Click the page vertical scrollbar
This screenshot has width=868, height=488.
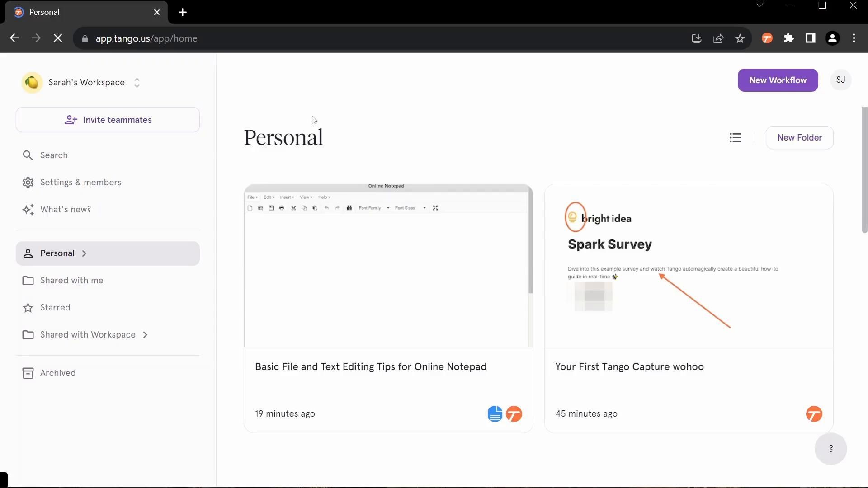(864, 170)
